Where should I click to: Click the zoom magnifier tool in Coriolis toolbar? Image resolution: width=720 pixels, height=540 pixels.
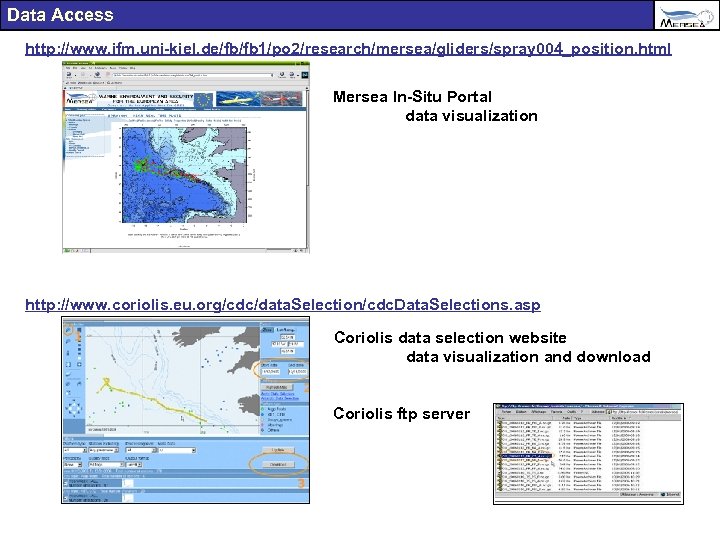68,329
